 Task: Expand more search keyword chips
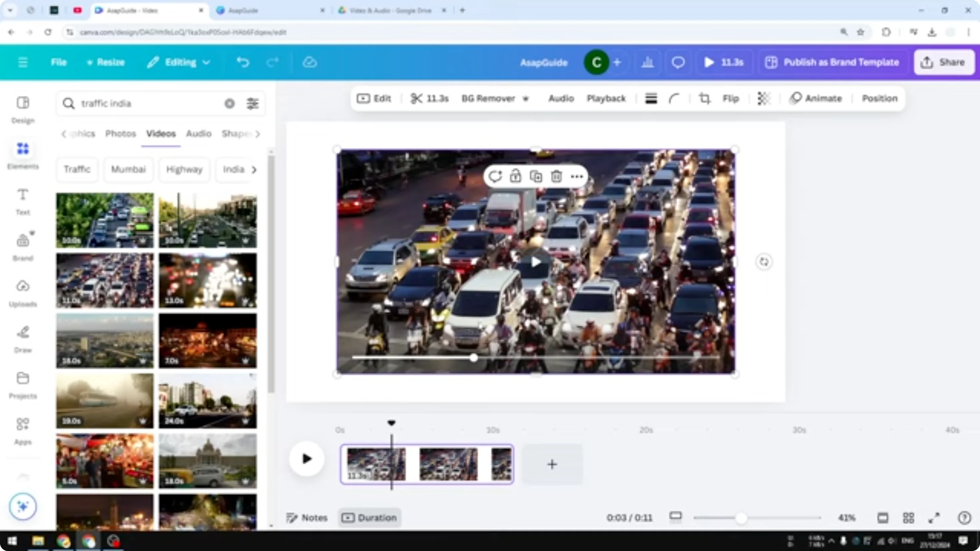click(x=254, y=170)
